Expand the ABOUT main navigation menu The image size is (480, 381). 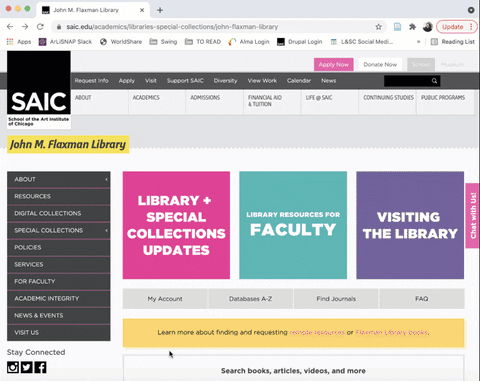click(x=100, y=102)
